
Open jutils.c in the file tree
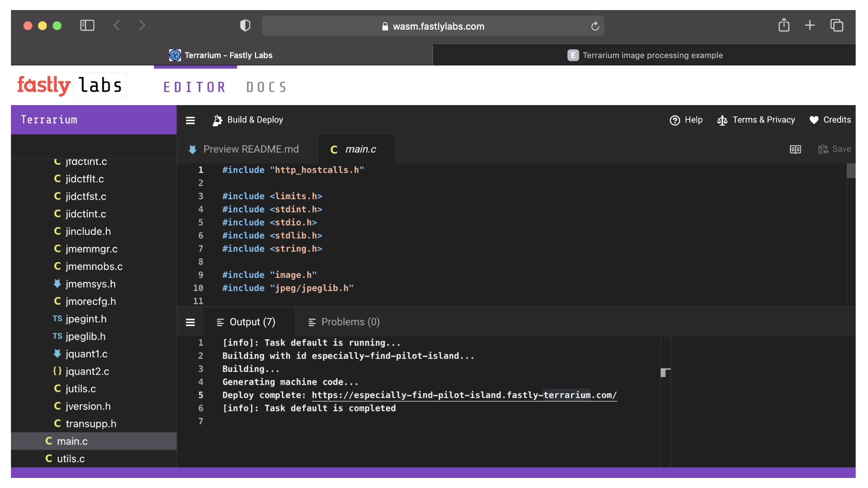(94, 389)
